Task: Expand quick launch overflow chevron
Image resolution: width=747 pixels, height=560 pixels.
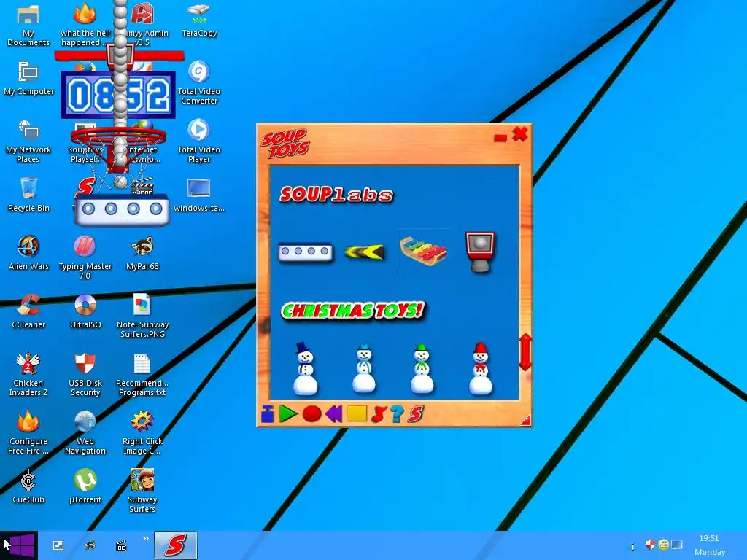Action: coord(145,539)
